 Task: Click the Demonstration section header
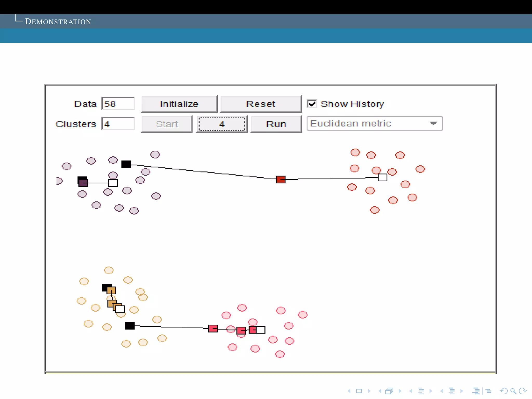click(58, 22)
